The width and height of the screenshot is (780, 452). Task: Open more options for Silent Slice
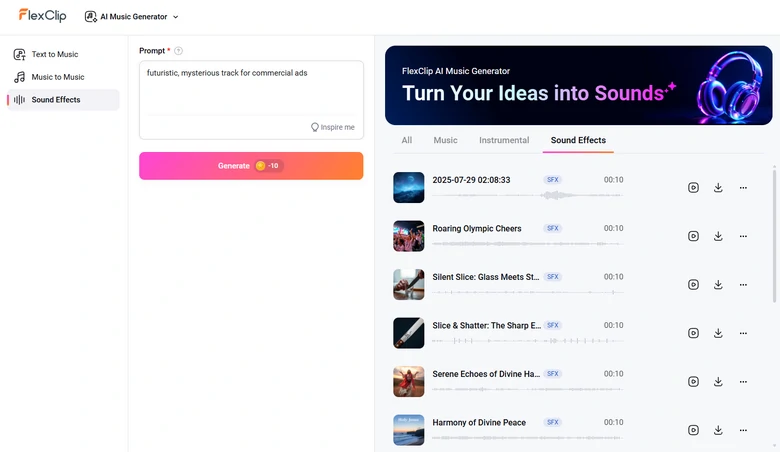pyautogui.click(x=743, y=284)
